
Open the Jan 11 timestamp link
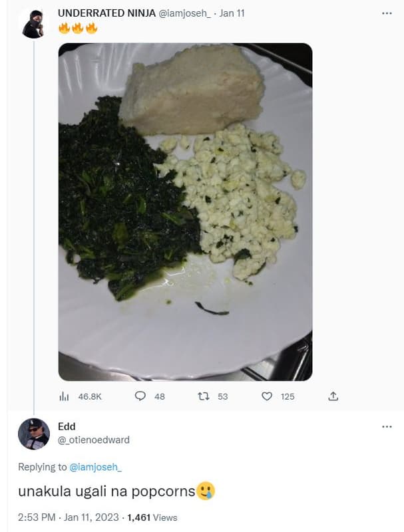(232, 13)
